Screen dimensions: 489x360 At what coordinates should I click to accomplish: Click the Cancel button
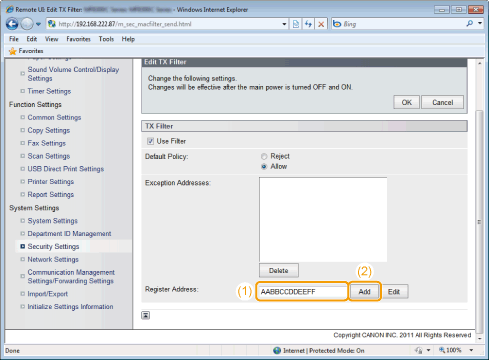coord(442,102)
